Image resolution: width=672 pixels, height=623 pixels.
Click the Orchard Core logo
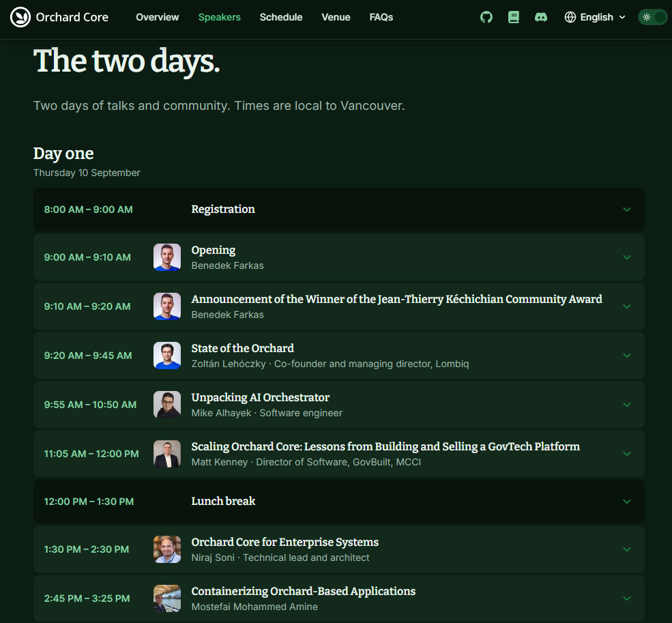[20, 17]
